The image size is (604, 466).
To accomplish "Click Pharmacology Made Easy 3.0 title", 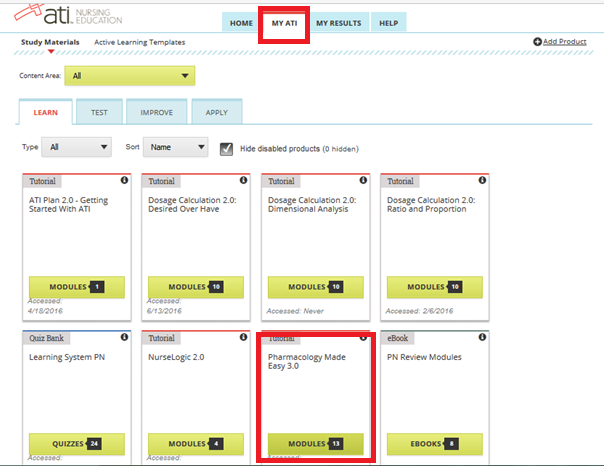I will coord(307,361).
